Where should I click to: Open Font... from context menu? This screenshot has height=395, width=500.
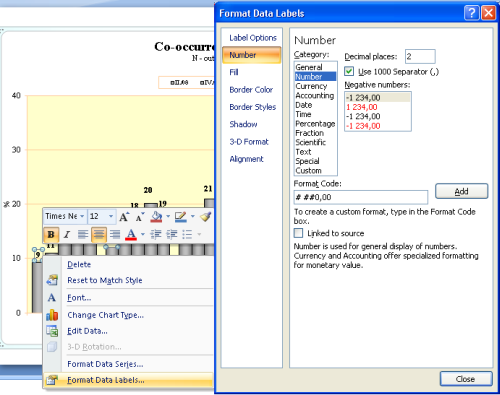tap(79, 297)
